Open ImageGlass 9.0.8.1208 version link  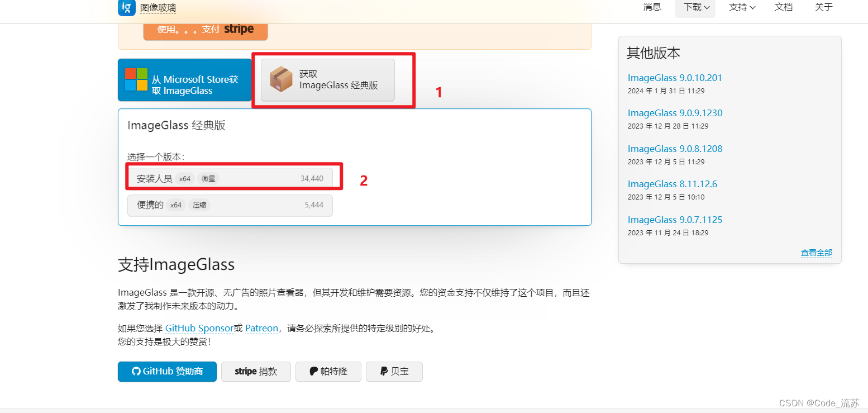point(675,149)
